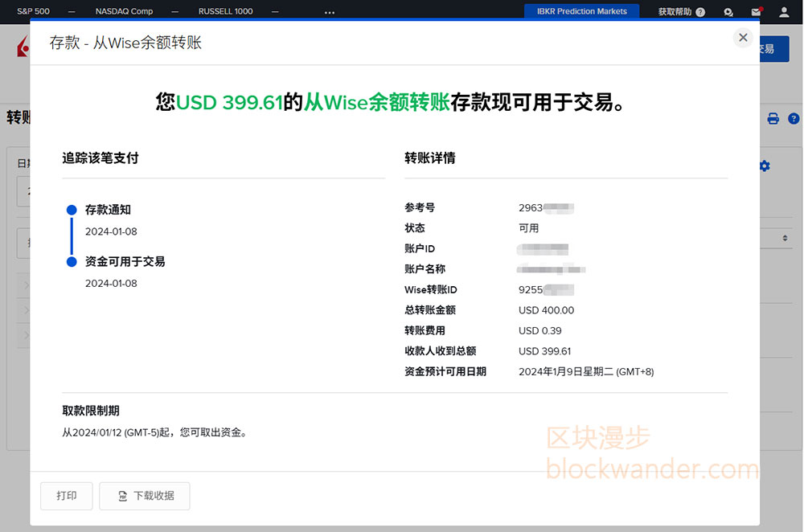Select the NASDAQ Comp ticker

124,11
